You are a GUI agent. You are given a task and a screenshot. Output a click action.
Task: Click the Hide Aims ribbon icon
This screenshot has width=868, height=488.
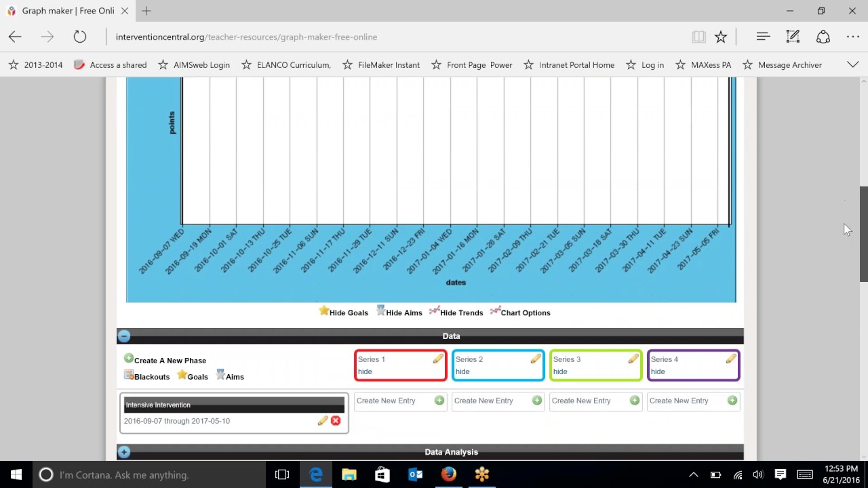coord(381,311)
